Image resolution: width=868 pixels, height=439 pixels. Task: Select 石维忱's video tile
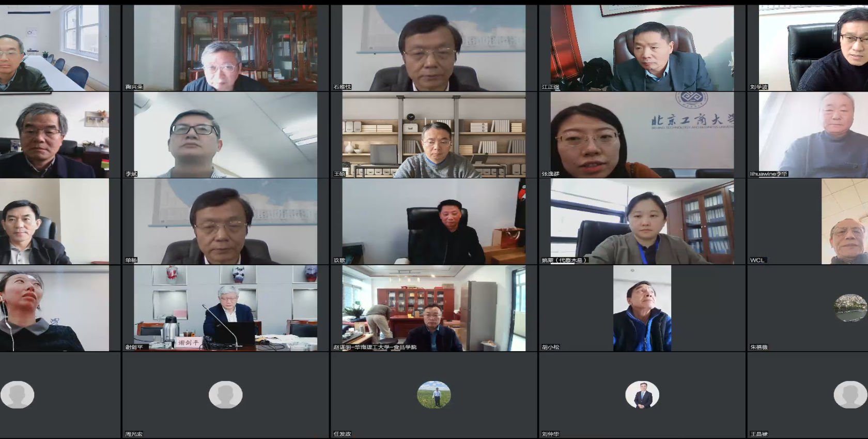tap(434, 48)
